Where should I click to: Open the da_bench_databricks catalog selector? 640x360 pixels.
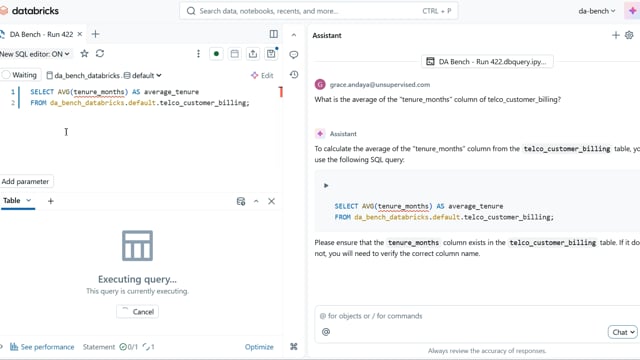(x=83, y=76)
